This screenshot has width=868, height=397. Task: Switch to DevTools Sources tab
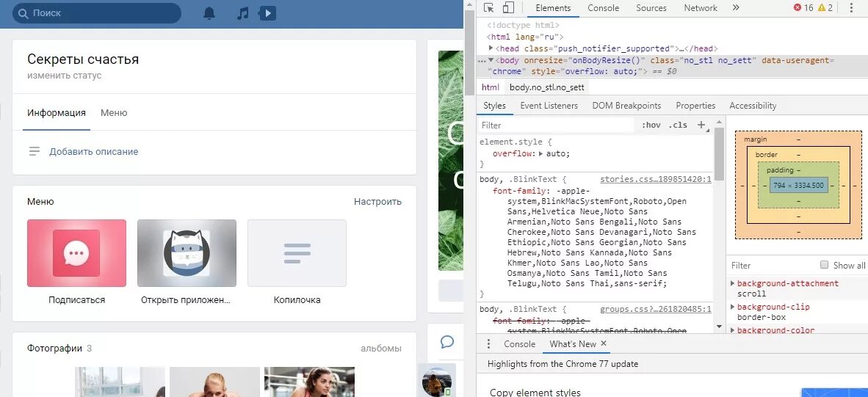[651, 8]
